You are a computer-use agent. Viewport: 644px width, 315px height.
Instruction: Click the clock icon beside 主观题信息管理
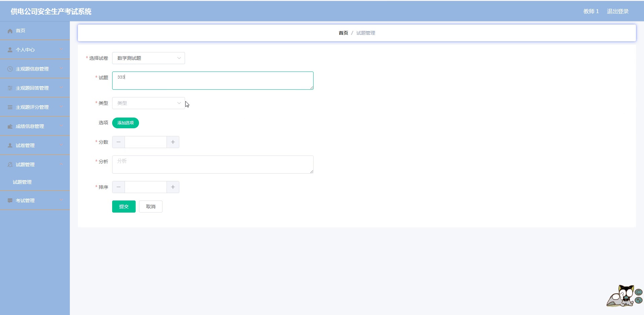tap(10, 69)
